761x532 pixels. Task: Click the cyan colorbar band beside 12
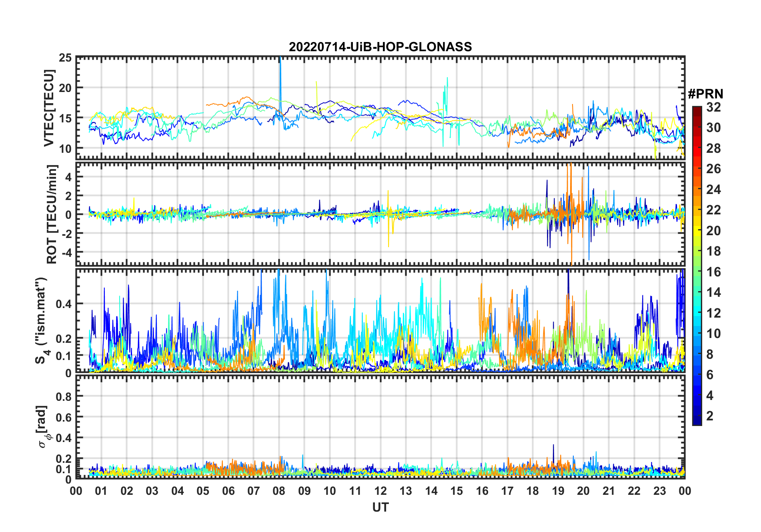697,313
